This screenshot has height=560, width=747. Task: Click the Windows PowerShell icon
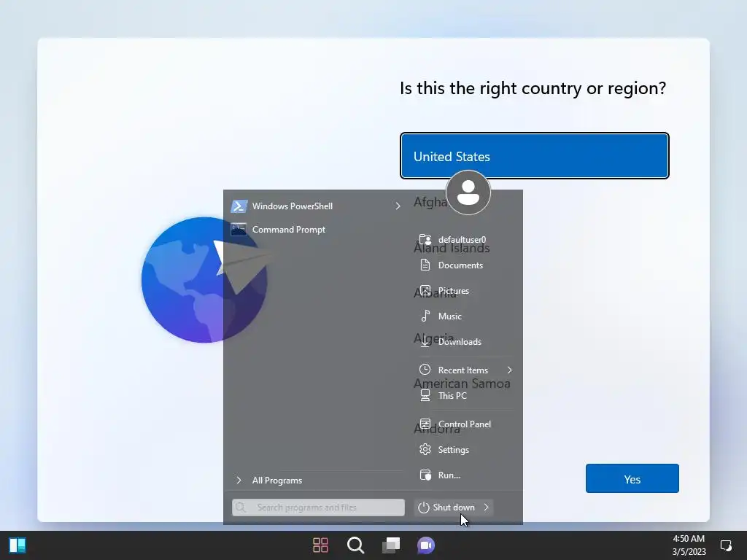point(239,206)
